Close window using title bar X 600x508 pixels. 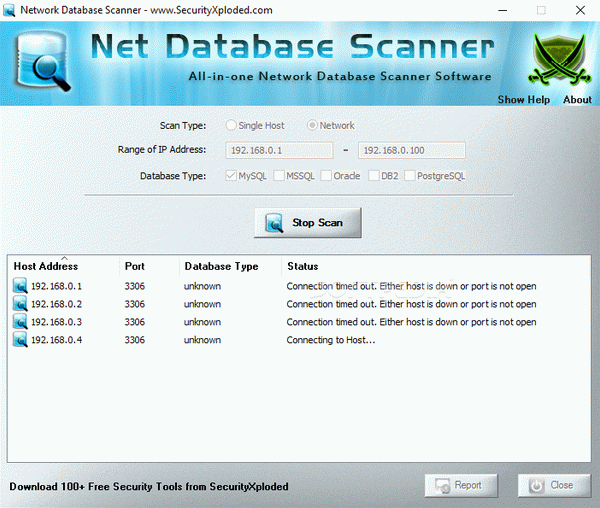click(x=580, y=10)
